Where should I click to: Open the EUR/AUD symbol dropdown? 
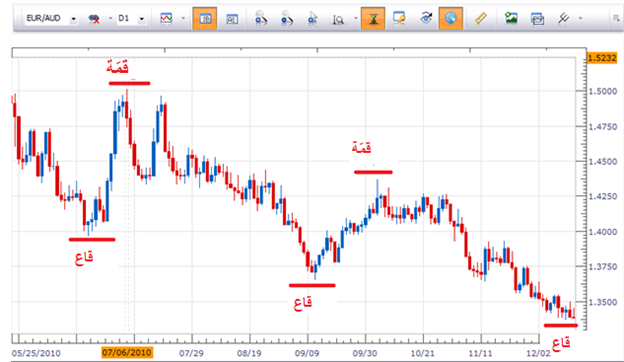tap(73, 19)
